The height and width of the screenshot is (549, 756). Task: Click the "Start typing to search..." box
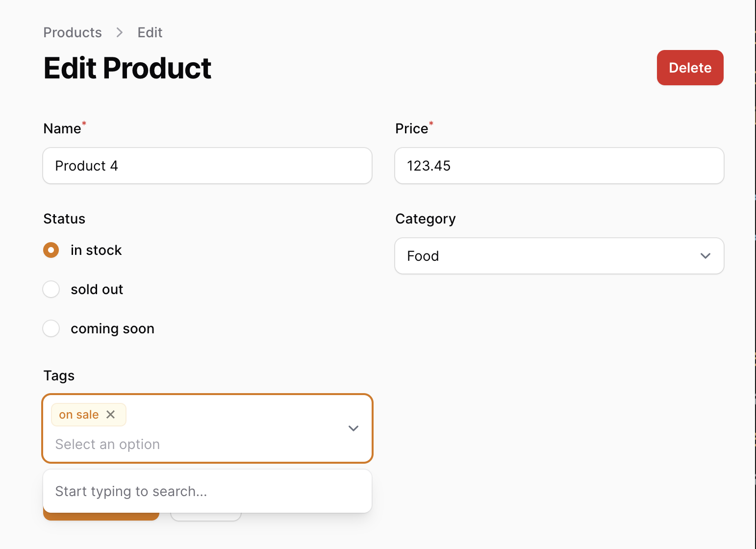207,491
